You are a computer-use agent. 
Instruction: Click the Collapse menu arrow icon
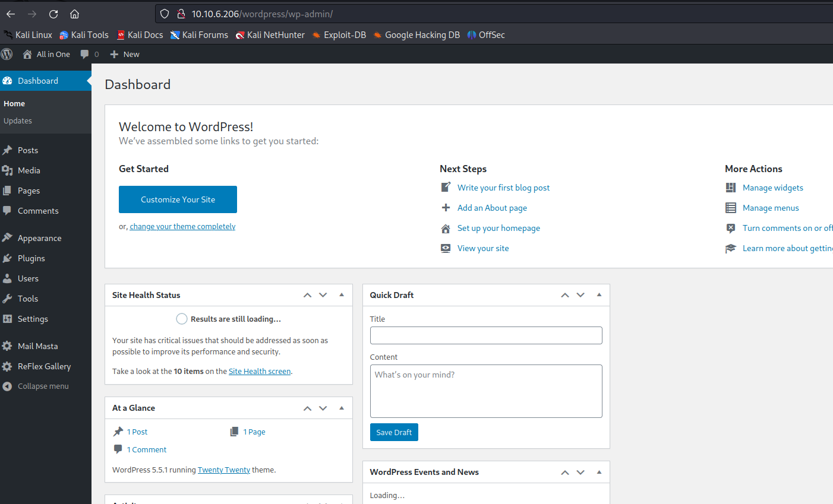pyautogui.click(x=7, y=386)
